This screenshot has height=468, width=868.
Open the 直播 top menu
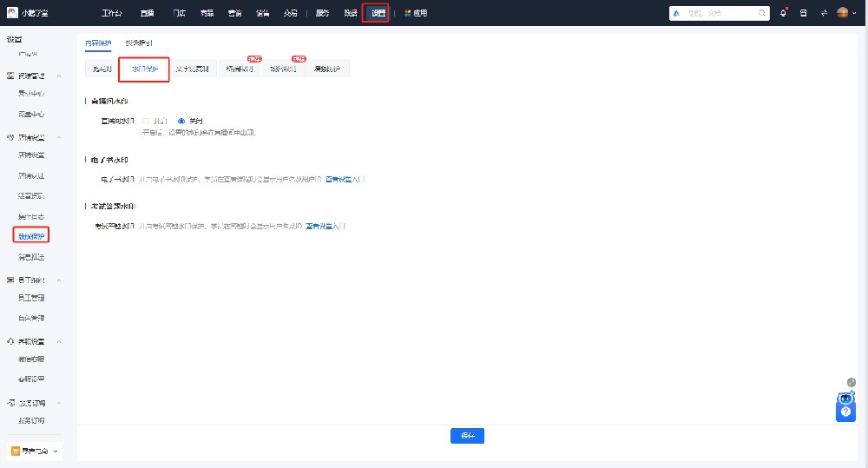click(x=148, y=13)
